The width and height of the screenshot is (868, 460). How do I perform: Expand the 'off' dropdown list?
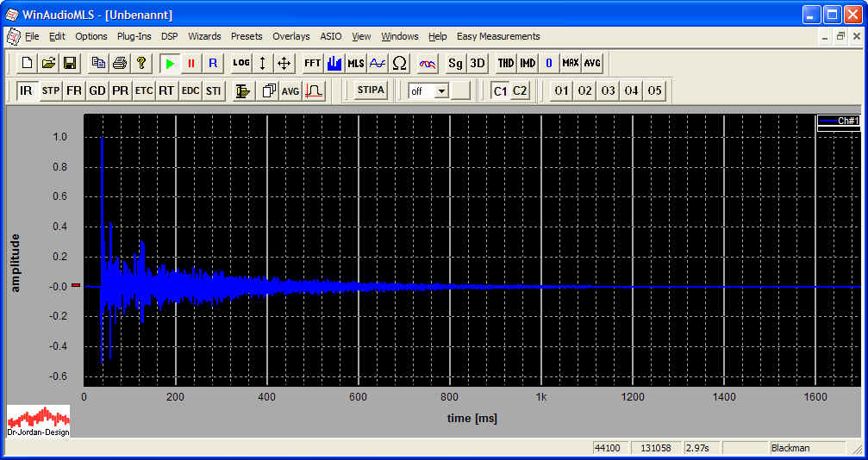click(x=441, y=90)
